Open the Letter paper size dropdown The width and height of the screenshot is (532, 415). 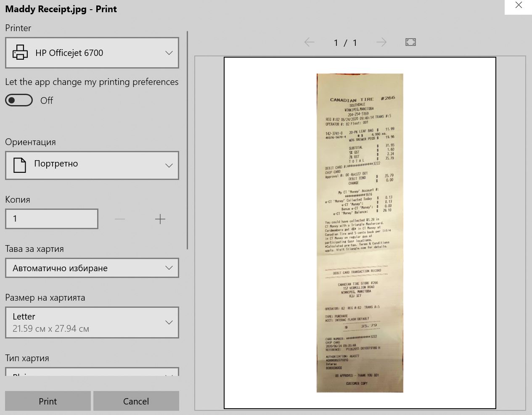(92, 322)
